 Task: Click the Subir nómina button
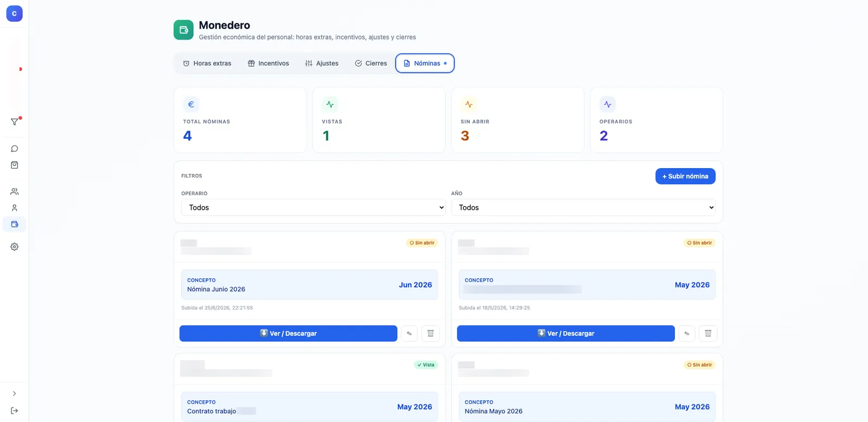[685, 176]
